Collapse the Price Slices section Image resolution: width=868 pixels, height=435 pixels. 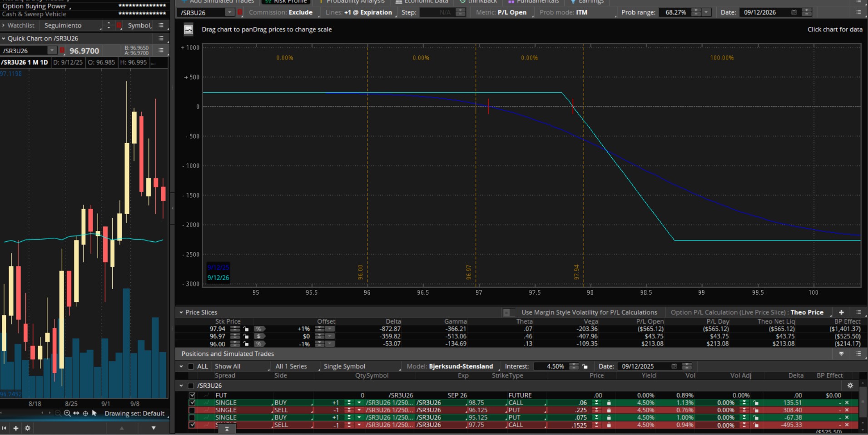click(x=181, y=312)
